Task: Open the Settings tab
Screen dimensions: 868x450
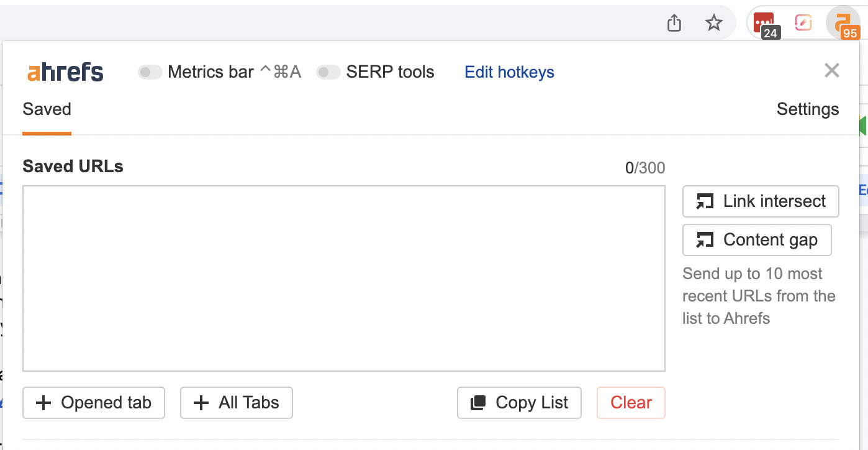Action: pyautogui.click(x=807, y=109)
